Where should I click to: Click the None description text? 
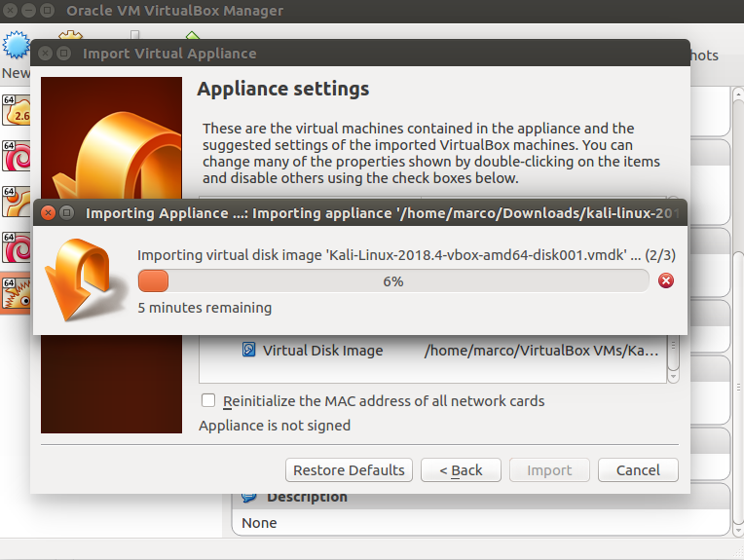coord(259,523)
